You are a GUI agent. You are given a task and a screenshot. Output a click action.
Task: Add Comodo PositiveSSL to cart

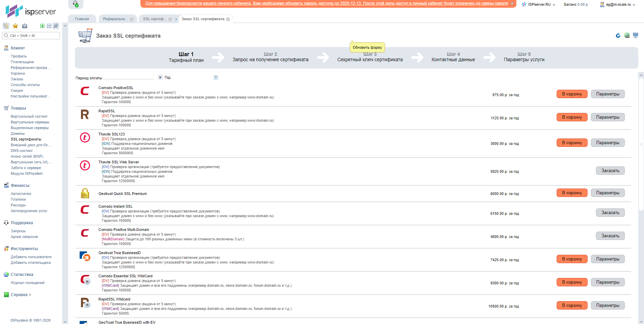(572, 94)
